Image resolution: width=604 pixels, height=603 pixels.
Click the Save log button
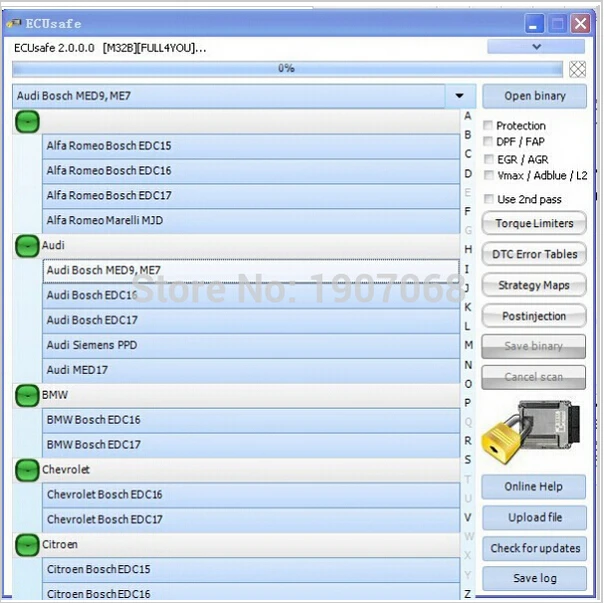[534, 578]
